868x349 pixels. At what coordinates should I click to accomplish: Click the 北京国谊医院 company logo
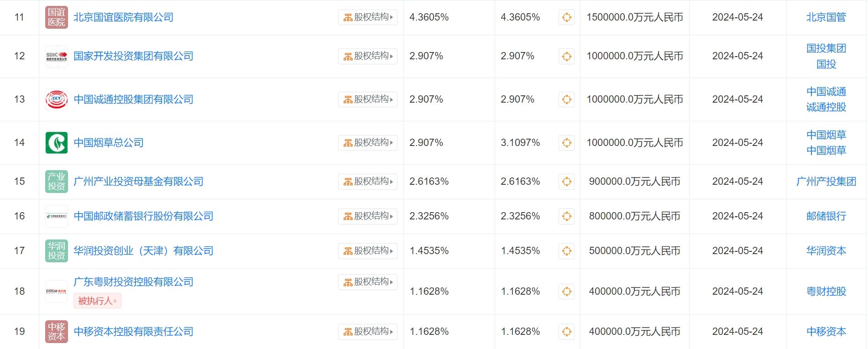point(57,17)
